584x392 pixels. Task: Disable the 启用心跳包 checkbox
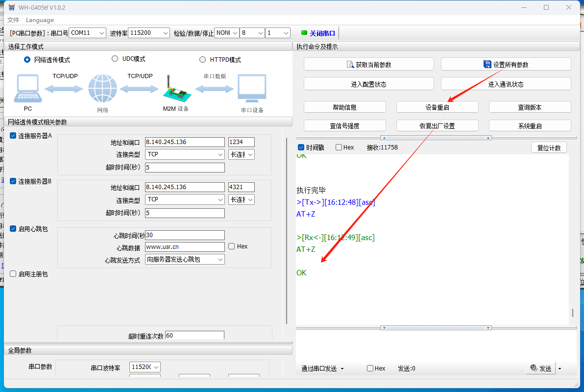pos(13,229)
